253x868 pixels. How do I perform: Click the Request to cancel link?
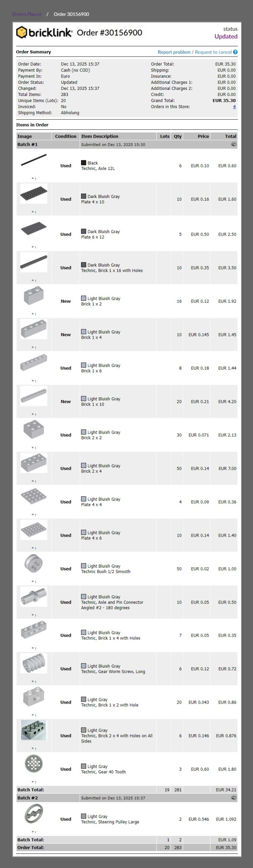tap(213, 52)
